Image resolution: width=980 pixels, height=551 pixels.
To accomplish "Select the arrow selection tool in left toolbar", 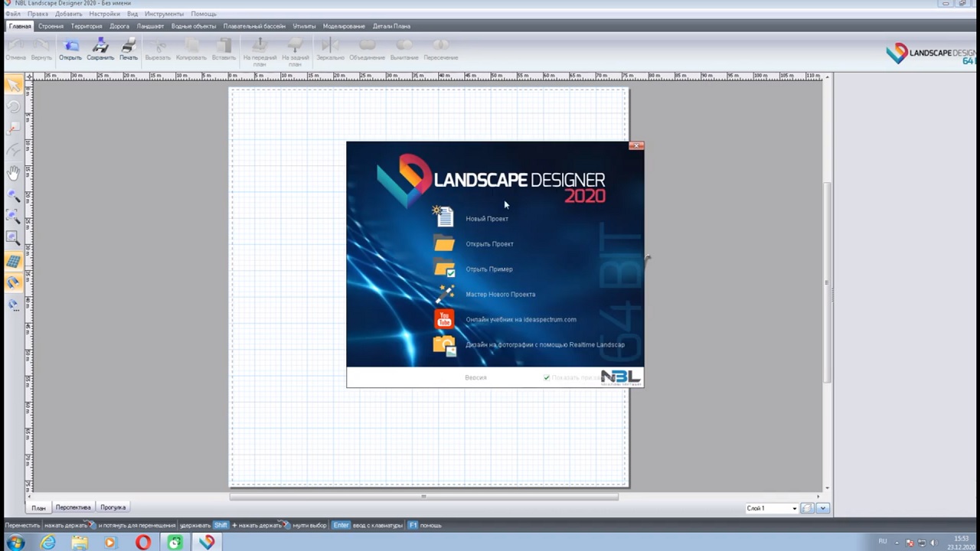I will pyautogui.click(x=13, y=85).
